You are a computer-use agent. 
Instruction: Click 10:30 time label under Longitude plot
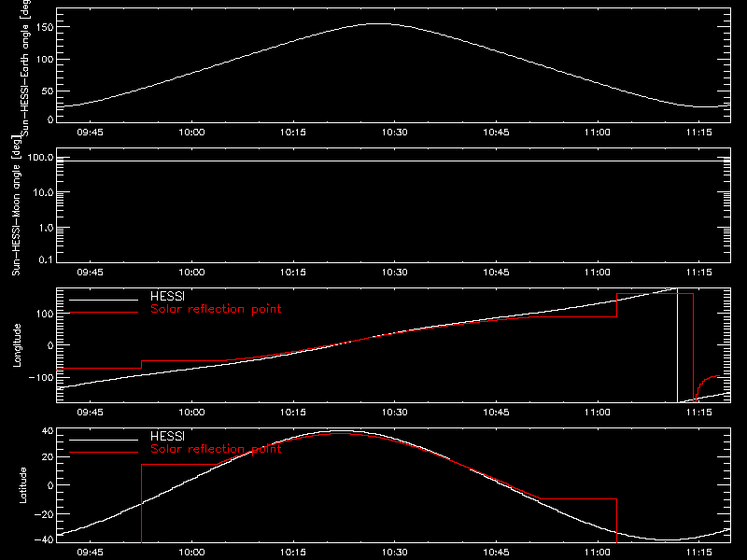[394, 413]
